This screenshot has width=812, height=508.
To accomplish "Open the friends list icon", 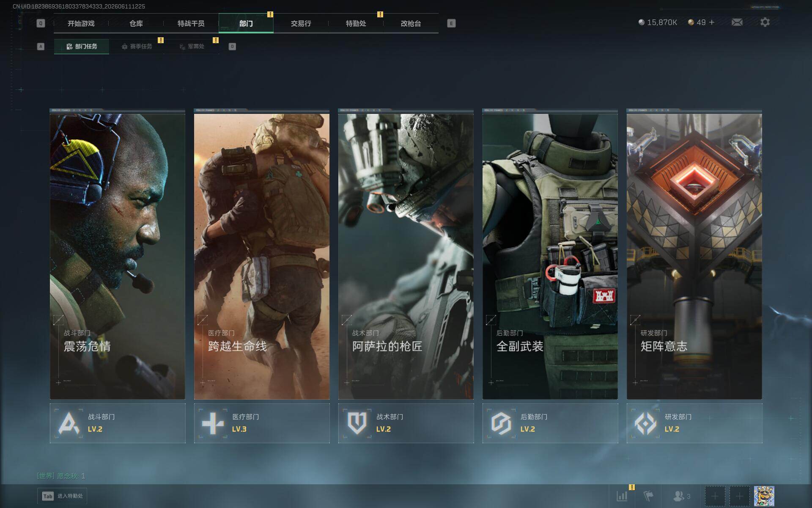I will tap(681, 496).
